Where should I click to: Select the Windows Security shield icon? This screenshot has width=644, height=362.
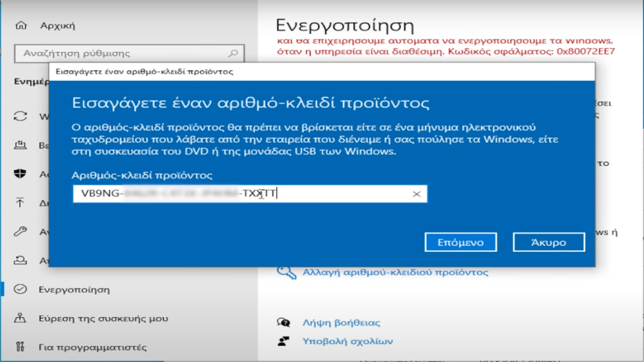click(x=21, y=174)
